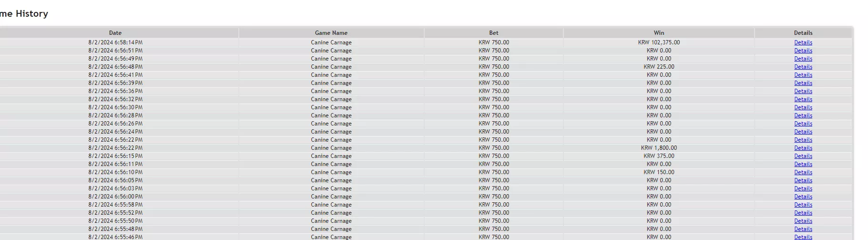Click the Details column header
Screen dimensions: 868x240
(x=803, y=33)
